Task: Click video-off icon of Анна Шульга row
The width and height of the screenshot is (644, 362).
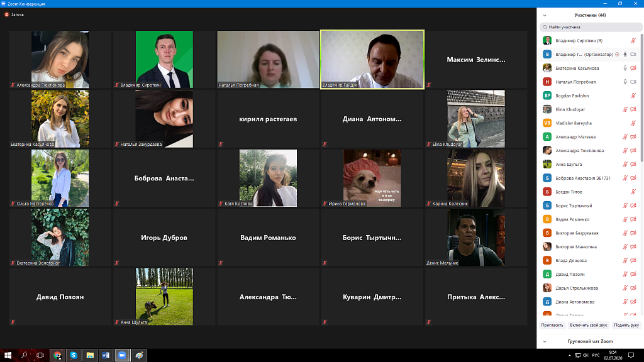Action: click(633, 164)
